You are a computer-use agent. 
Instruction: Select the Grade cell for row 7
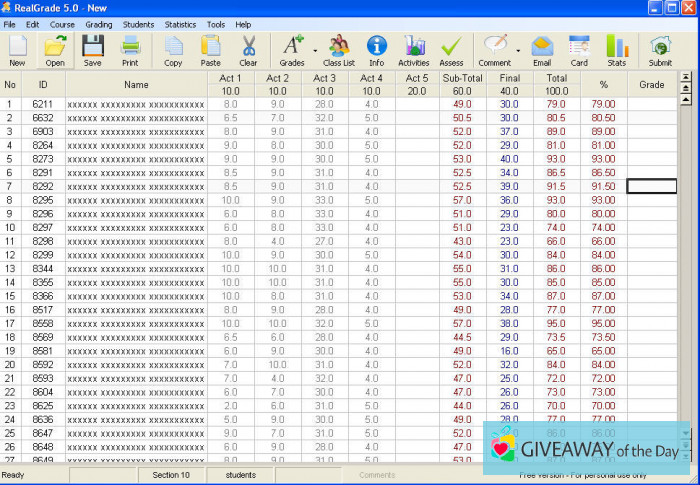[651, 187]
